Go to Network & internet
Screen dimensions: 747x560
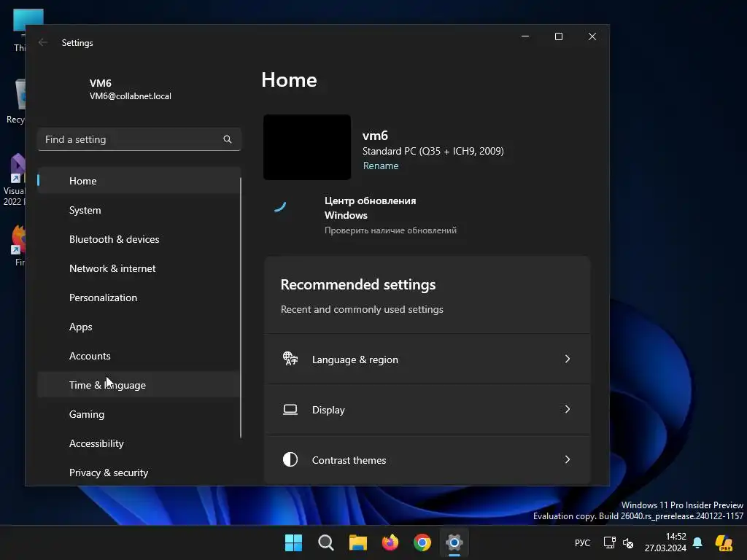(x=138, y=268)
